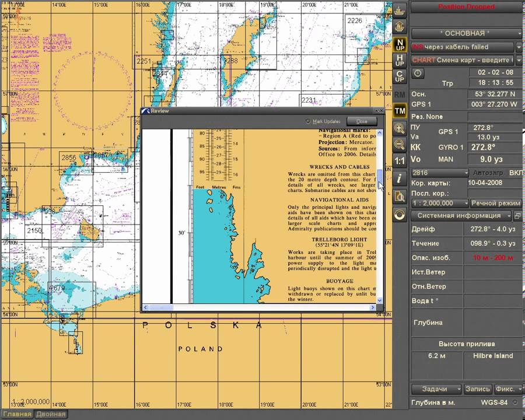Screen dimensions: 525x420
Task: Open the Системная информация panel dropdown
Action: (x=461, y=216)
